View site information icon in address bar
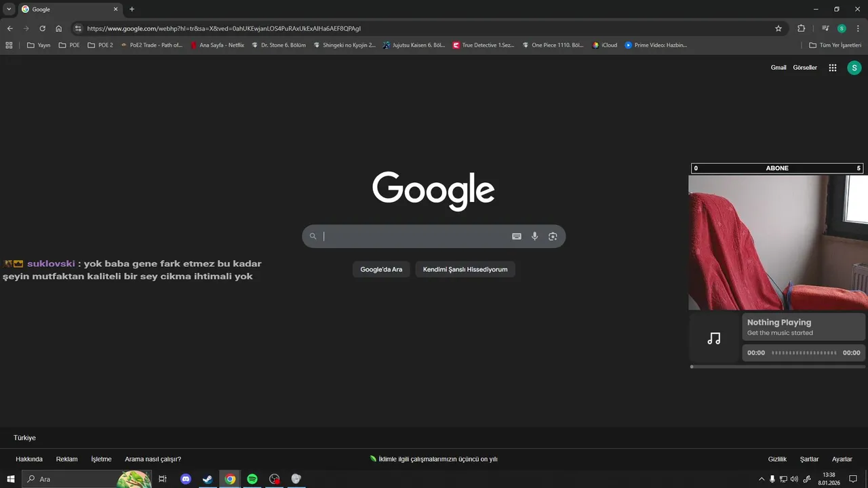 coord(78,28)
